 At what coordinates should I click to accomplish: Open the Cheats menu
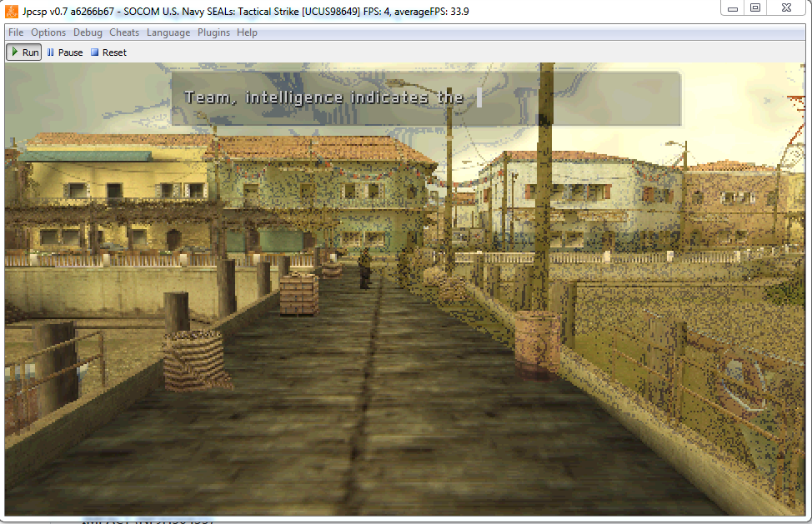coord(124,32)
